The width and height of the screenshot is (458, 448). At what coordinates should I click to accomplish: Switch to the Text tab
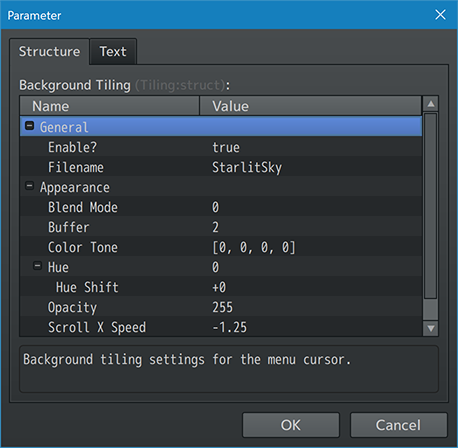click(x=113, y=52)
